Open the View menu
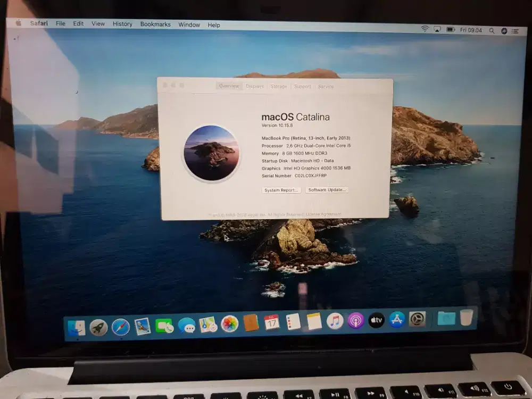Image resolution: width=532 pixels, height=399 pixels. click(98, 24)
